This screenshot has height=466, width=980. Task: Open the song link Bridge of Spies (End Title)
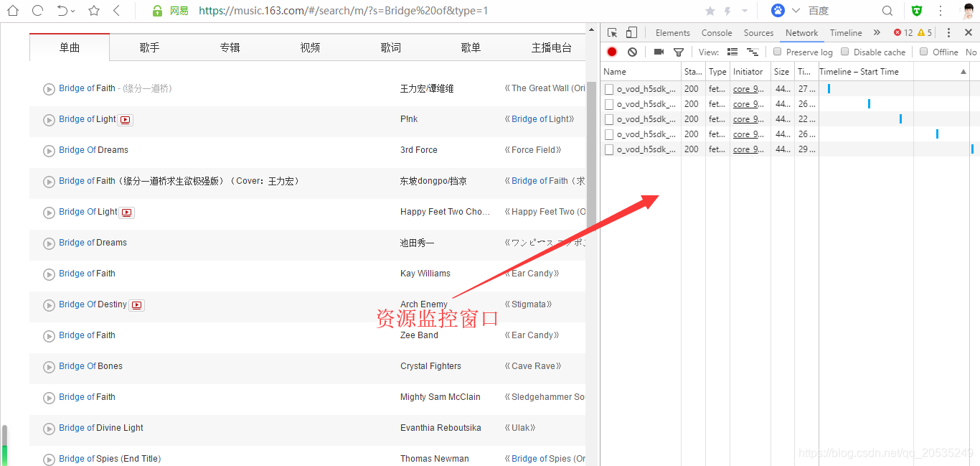(x=110, y=459)
